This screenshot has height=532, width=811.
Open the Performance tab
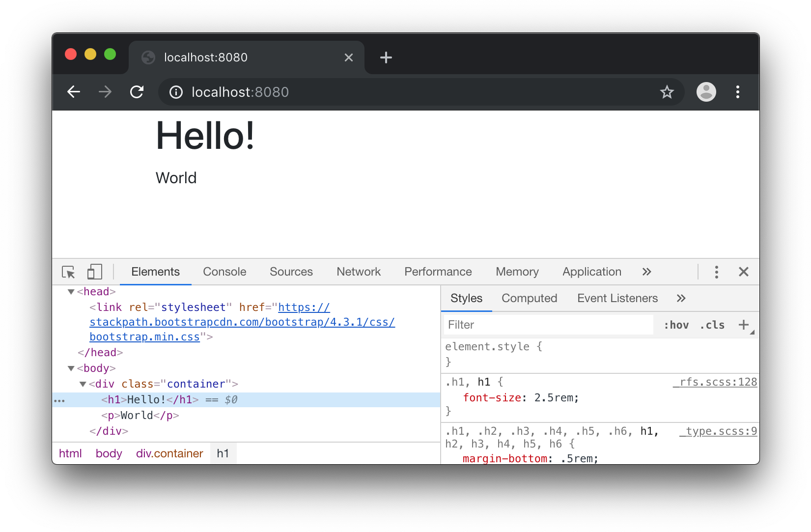click(438, 272)
